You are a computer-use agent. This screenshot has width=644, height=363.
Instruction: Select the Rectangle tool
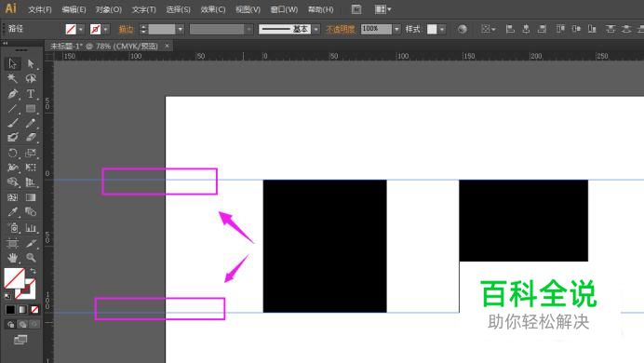point(31,108)
